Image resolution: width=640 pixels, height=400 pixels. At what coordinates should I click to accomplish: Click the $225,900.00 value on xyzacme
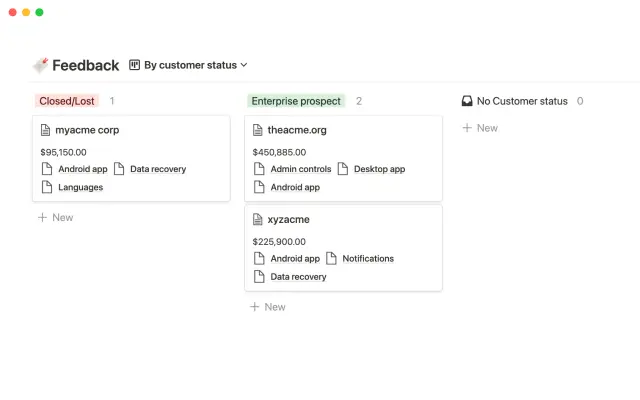[x=279, y=242]
